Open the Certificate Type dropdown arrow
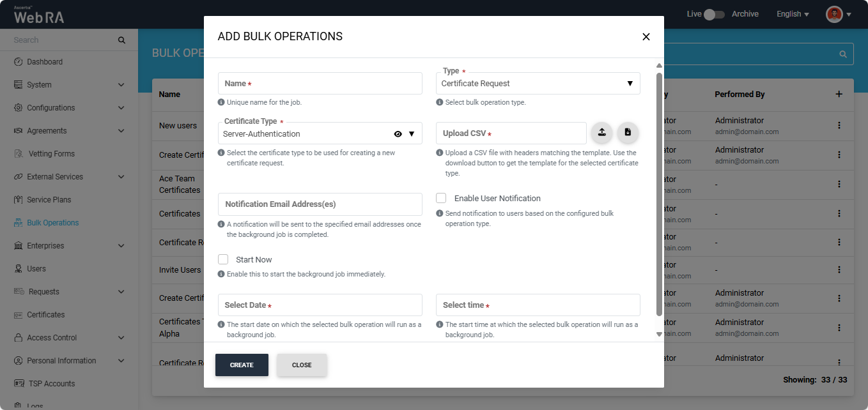The image size is (868, 410). click(412, 134)
